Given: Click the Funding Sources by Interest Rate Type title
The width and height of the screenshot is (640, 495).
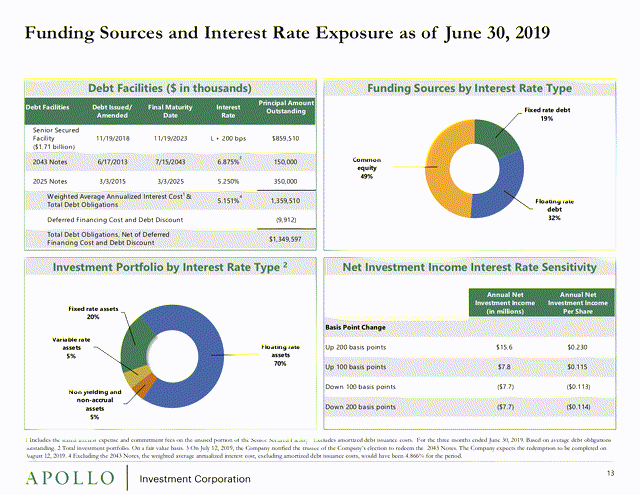Looking at the screenshot, I should coord(469,88).
